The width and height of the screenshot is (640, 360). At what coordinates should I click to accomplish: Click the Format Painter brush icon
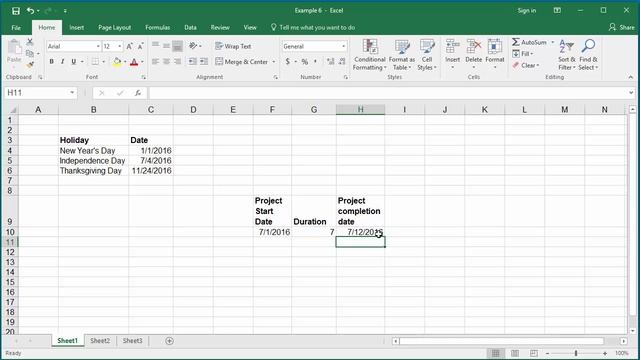[30, 64]
